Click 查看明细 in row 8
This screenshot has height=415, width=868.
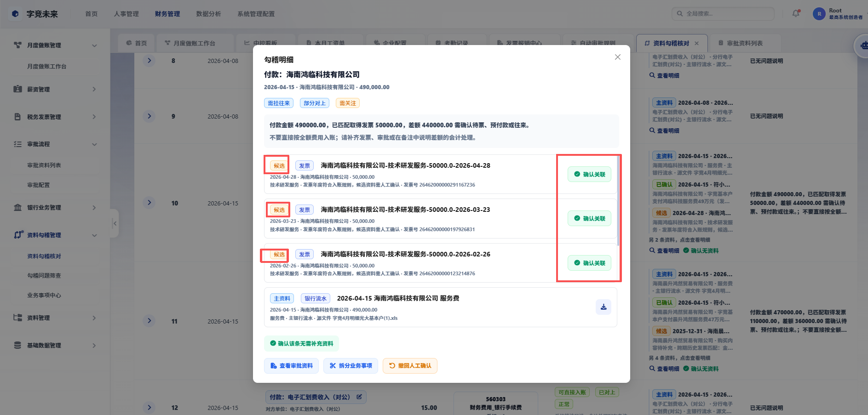(x=664, y=76)
